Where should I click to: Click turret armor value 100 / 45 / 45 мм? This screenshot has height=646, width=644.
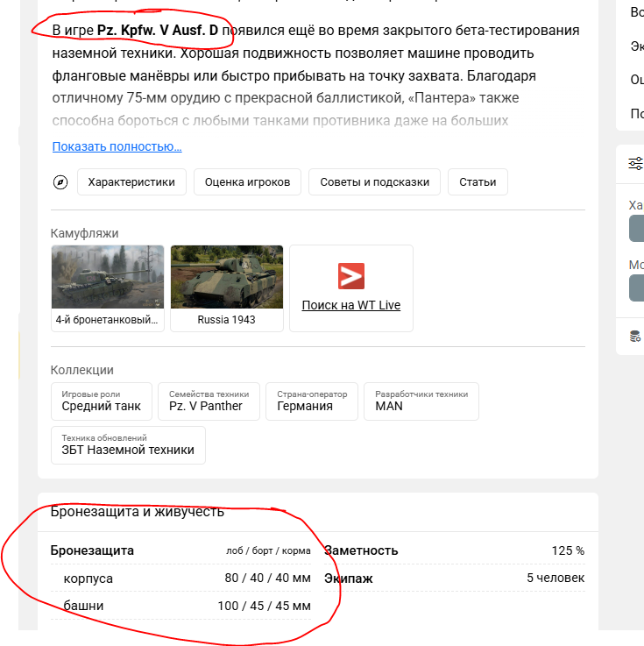pos(264,606)
